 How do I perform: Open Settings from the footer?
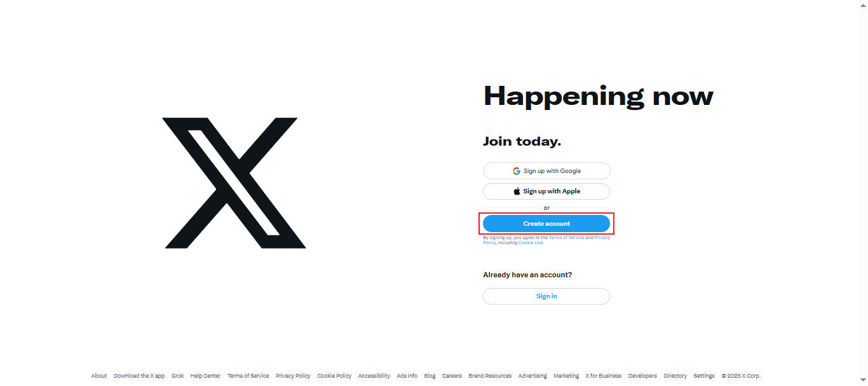[x=704, y=376]
